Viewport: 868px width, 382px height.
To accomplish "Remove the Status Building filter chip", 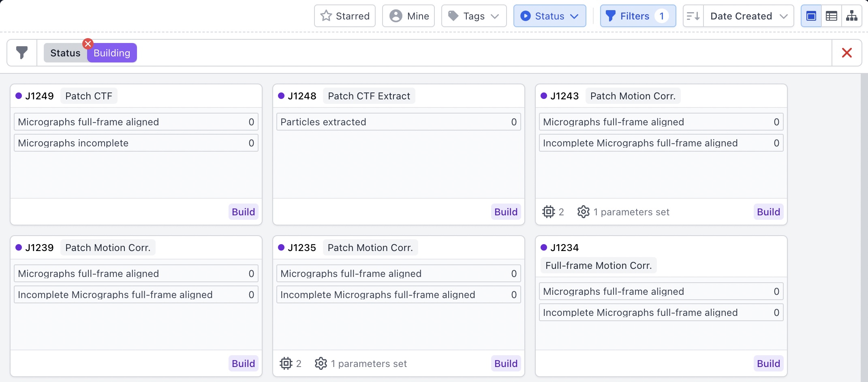I will (x=88, y=44).
